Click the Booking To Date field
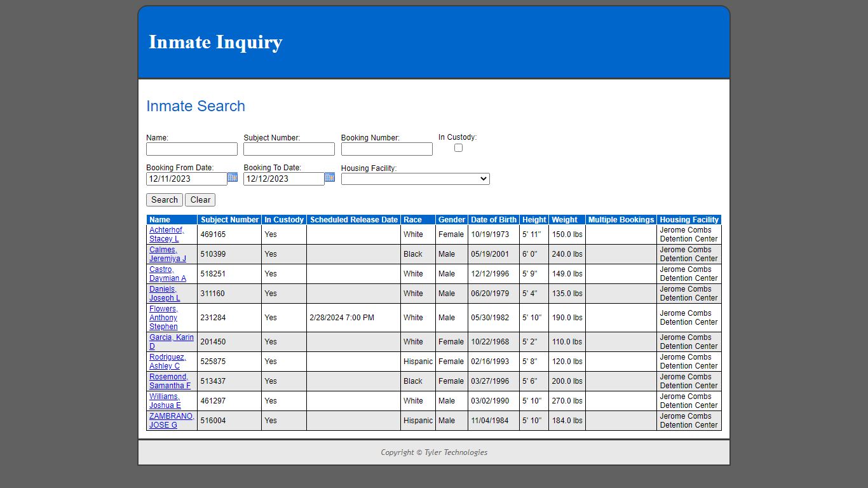 click(284, 179)
